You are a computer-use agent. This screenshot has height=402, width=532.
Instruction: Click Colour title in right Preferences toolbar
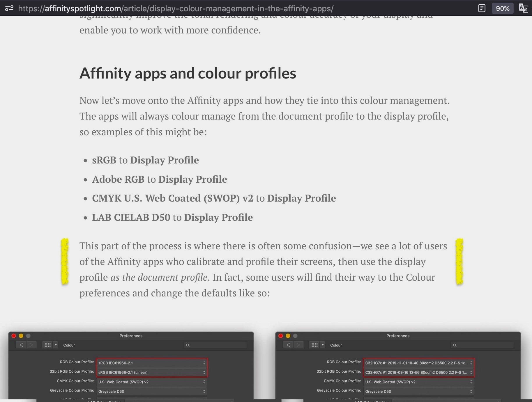pyautogui.click(x=336, y=345)
